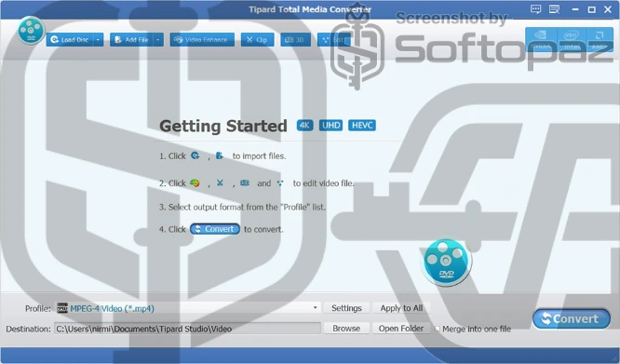Click the scissors clip icon in step 2
Viewport: 620px width, 364px height.
tap(220, 183)
